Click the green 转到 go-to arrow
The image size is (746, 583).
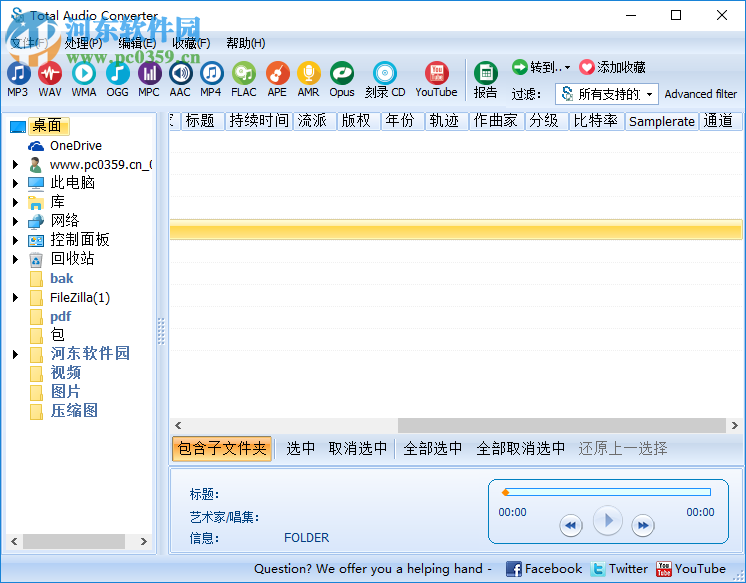(x=520, y=67)
